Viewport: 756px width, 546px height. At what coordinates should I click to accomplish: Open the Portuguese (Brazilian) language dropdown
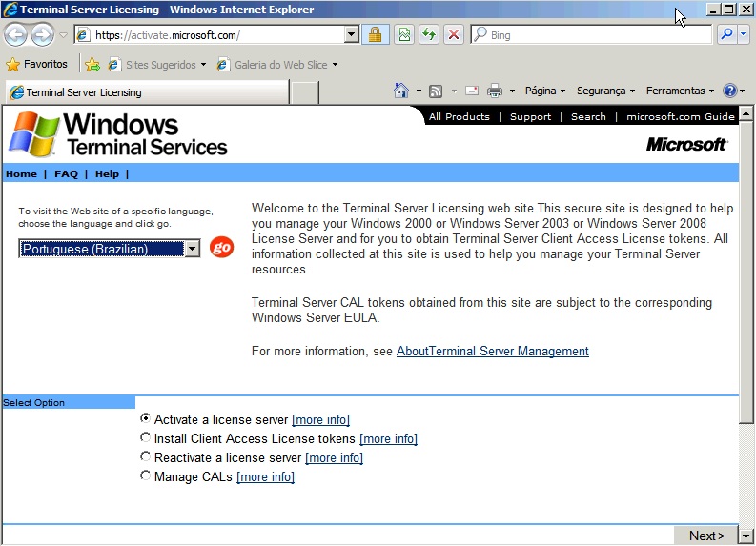tap(109, 249)
